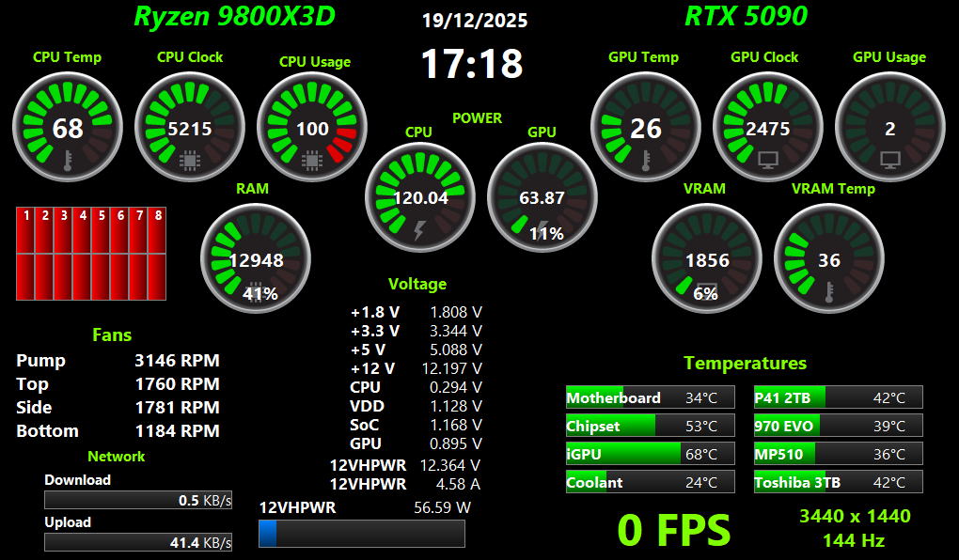Click the Download 0.5 KB/s bar
959x560 pixels.
tap(138, 500)
